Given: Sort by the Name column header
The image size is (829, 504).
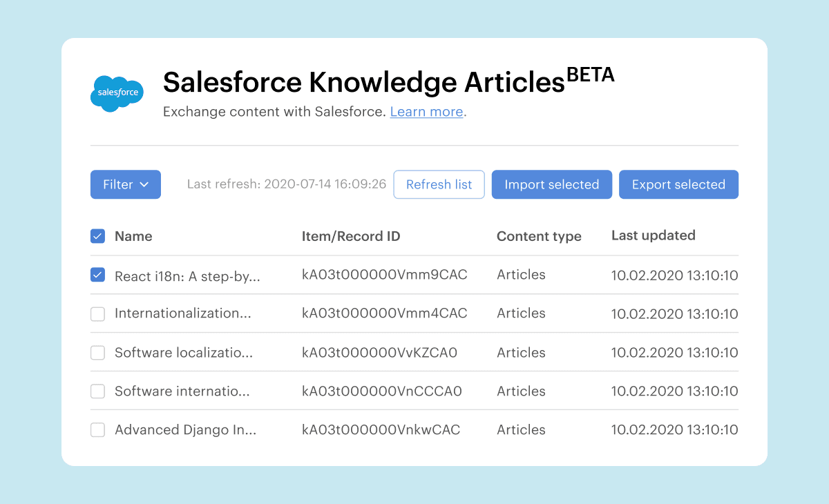Looking at the screenshot, I should (x=133, y=236).
